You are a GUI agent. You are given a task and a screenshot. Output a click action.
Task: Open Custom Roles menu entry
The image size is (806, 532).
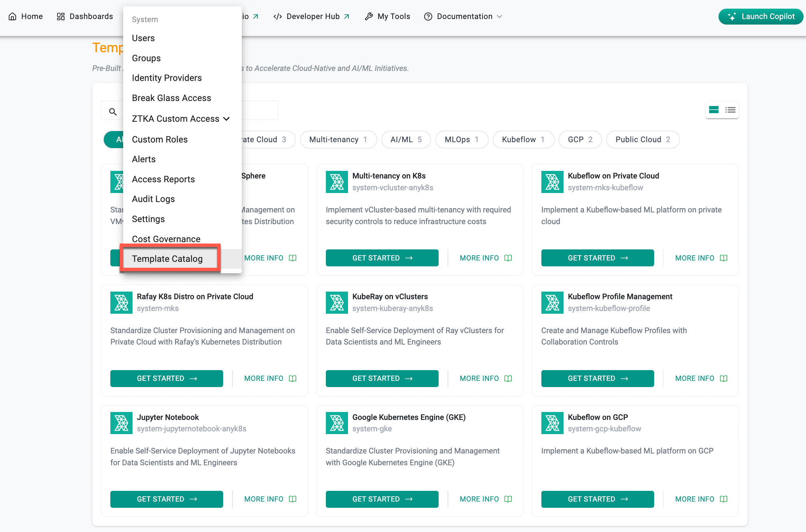pos(182,139)
